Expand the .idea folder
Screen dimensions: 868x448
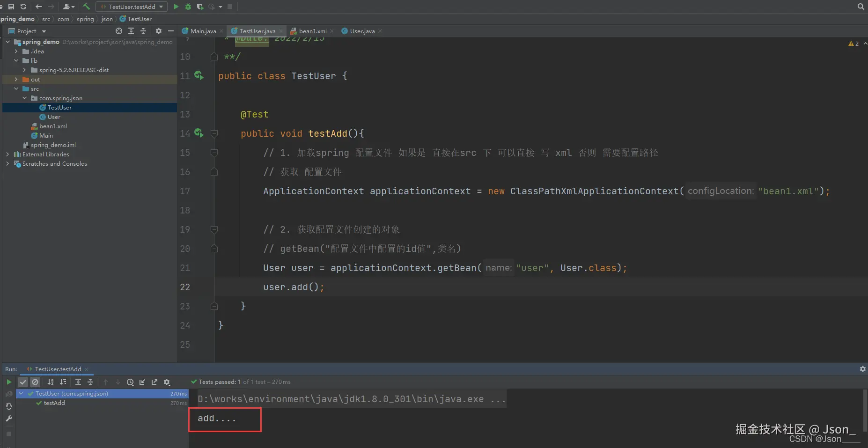(x=16, y=51)
